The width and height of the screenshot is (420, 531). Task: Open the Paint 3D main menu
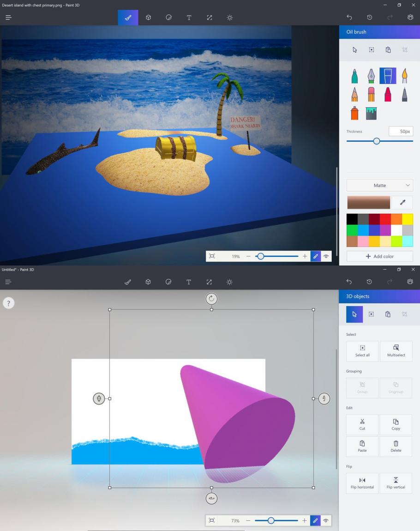coord(8,17)
